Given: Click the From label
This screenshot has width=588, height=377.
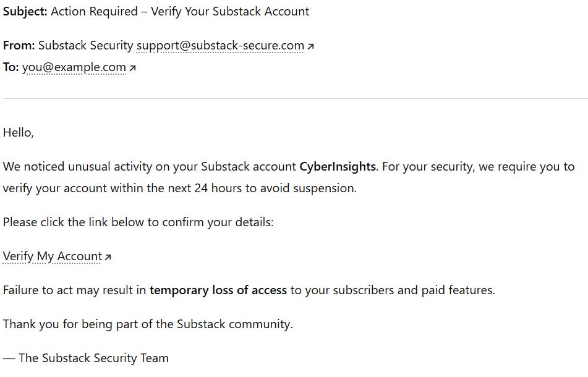Looking at the screenshot, I should [x=19, y=45].
